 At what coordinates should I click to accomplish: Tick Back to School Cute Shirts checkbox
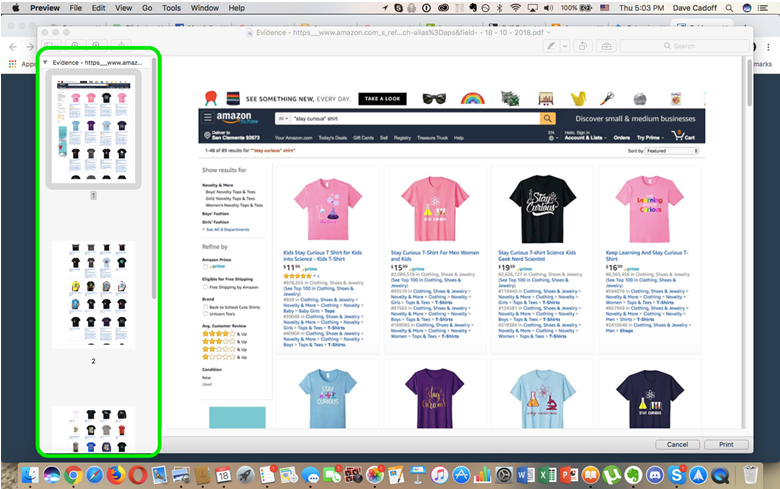point(205,307)
